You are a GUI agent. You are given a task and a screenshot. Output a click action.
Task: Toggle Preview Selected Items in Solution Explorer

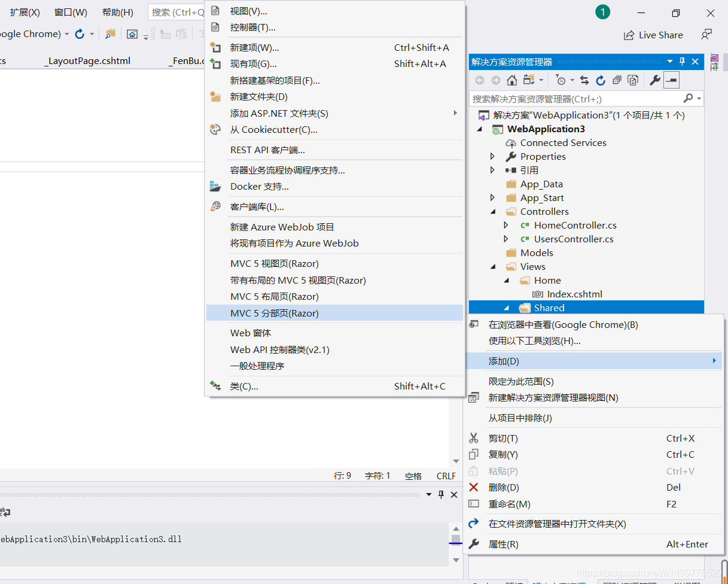[x=672, y=80]
